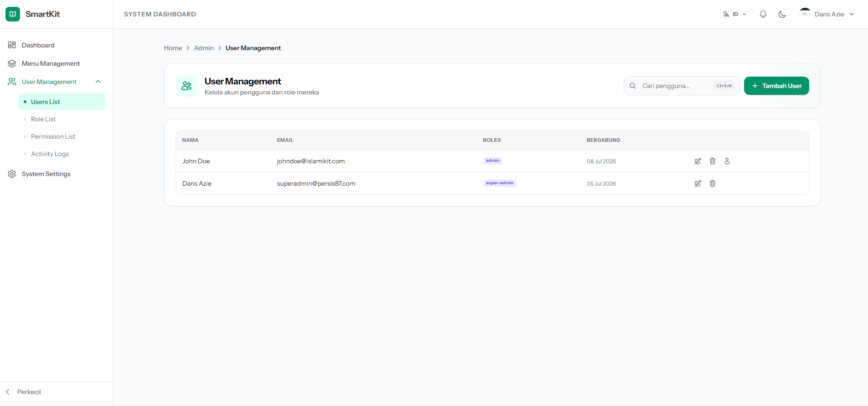Click johndoe@islamikit.com email cell

[x=311, y=161]
